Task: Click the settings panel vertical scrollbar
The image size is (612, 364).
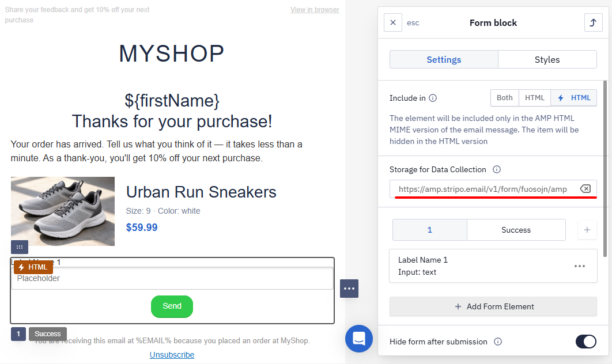Action: coord(605,169)
